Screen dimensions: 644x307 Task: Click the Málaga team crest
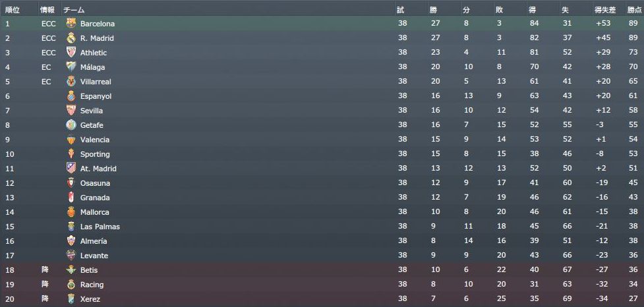(71, 67)
